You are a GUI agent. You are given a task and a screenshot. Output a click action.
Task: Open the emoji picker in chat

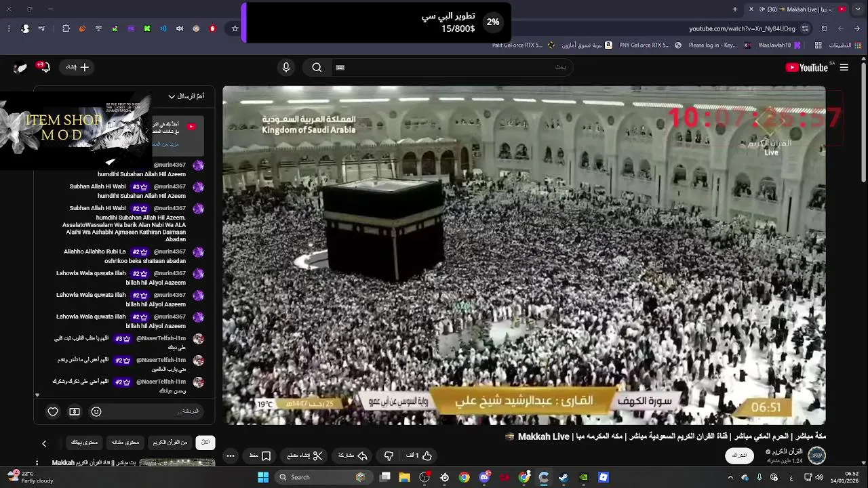pyautogui.click(x=96, y=411)
